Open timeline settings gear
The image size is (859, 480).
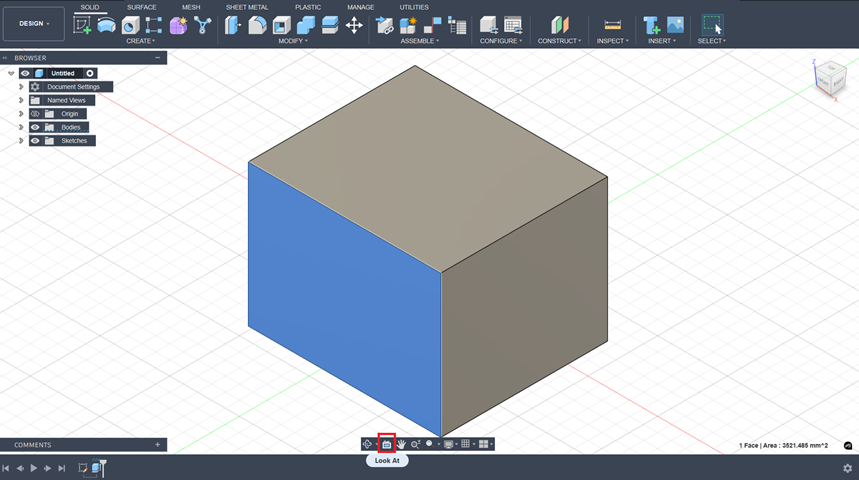click(x=847, y=468)
